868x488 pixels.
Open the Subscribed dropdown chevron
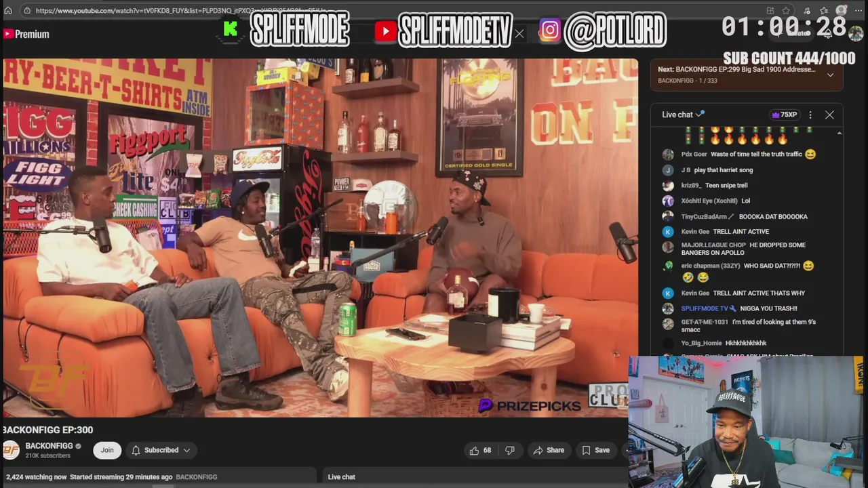pyautogui.click(x=186, y=450)
